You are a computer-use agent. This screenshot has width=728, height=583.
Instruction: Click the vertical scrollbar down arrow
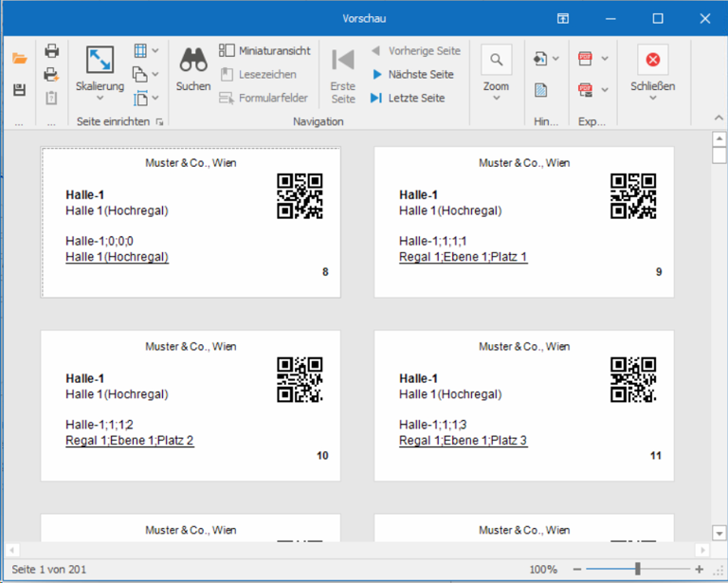pyautogui.click(x=719, y=534)
